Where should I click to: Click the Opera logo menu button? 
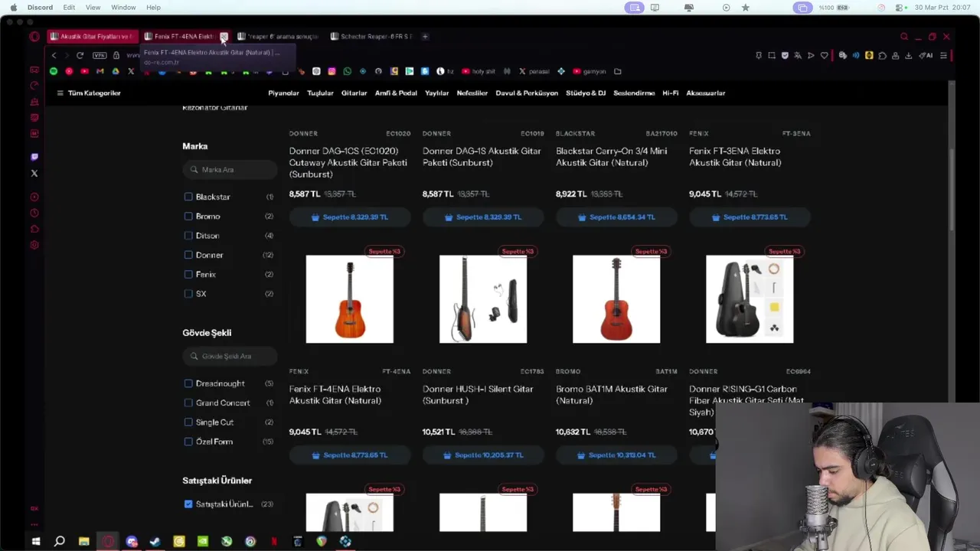click(x=34, y=36)
